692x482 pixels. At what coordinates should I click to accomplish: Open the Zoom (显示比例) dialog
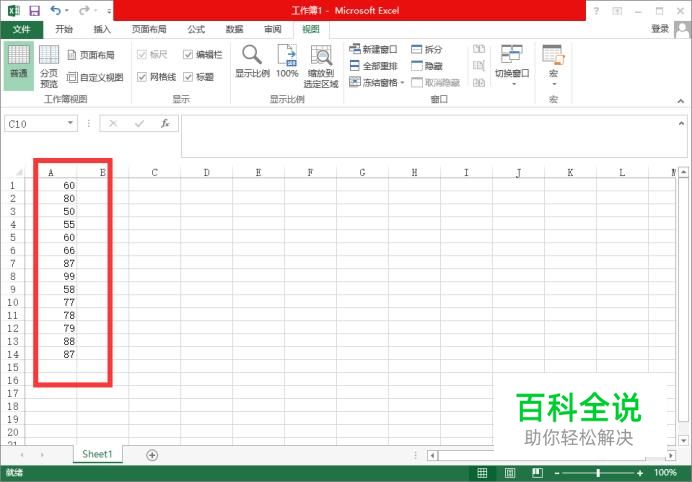(x=252, y=62)
